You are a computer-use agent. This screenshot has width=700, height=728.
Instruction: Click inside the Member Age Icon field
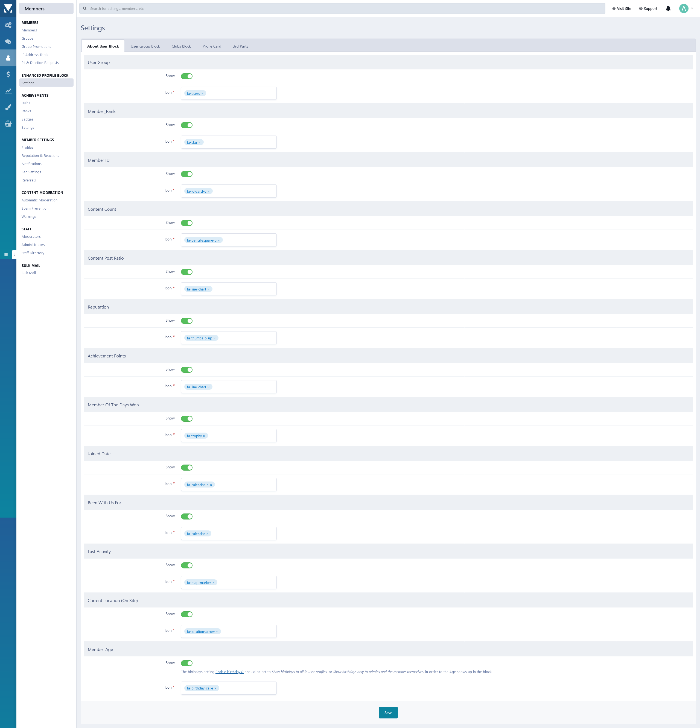pyautogui.click(x=229, y=688)
